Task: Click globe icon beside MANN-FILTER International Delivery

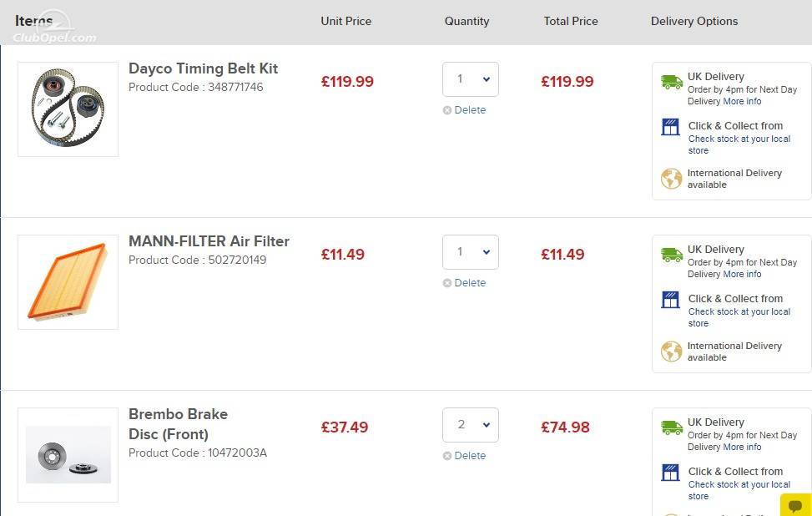Action: [671, 352]
